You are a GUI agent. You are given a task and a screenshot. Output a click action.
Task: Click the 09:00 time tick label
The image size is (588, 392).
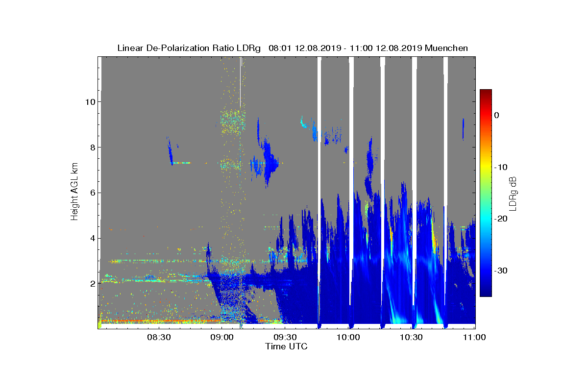221,338
